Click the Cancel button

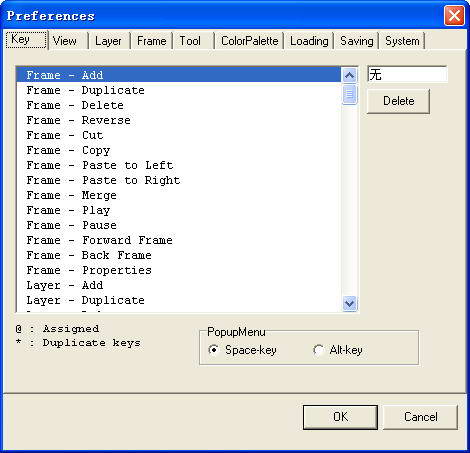click(x=421, y=417)
